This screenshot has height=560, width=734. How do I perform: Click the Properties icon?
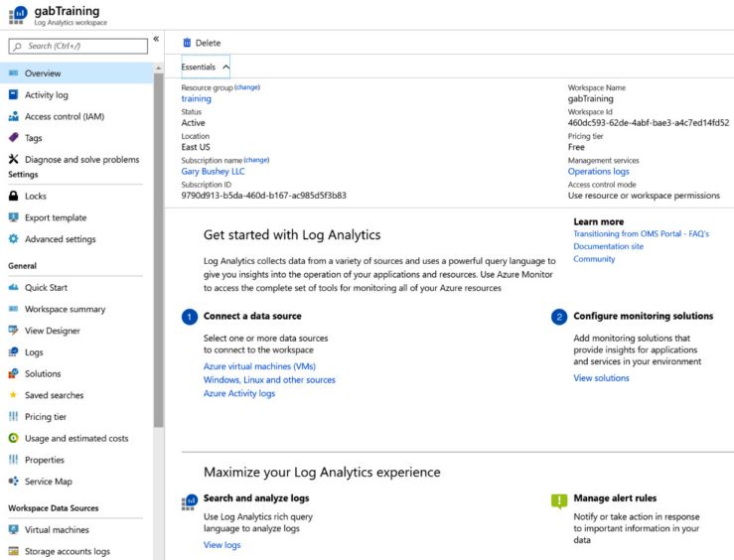(14, 460)
